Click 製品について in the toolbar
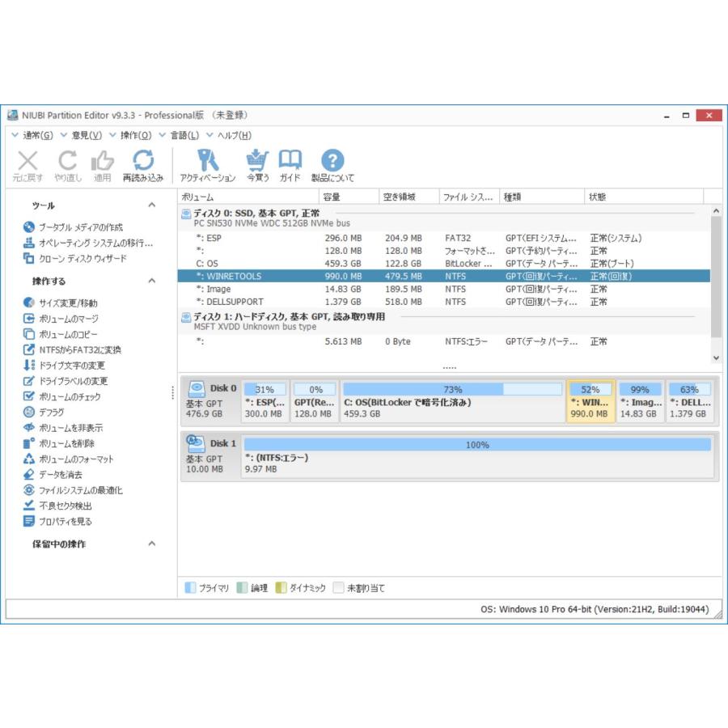 point(332,163)
